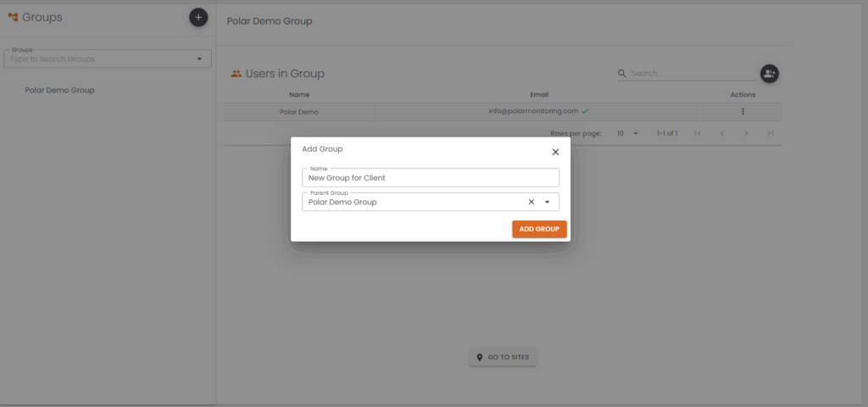The image size is (868, 407).
Task: Expand the Parent Group dropdown
Action: pyautogui.click(x=548, y=202)
